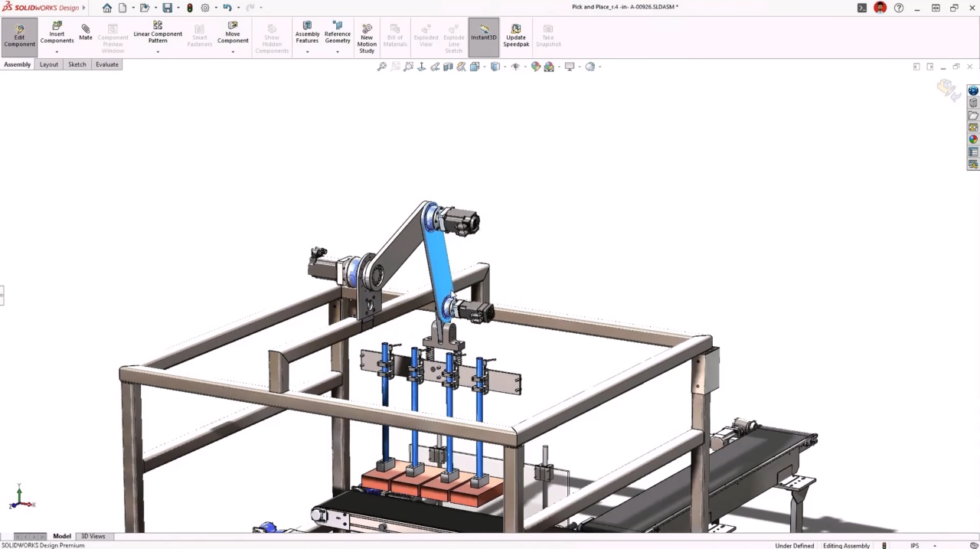Screen dimensions: 980x549
Task: Open the Evaluate tab
Action: (107, 64)
